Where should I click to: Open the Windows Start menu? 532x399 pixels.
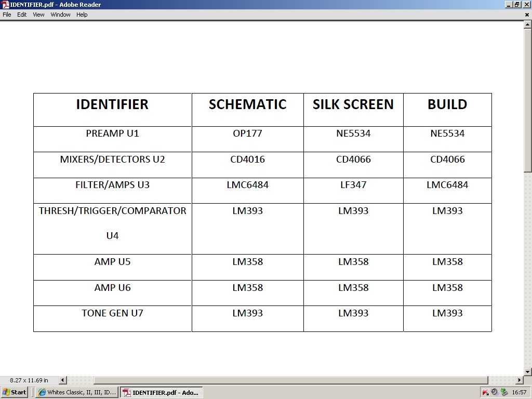pyautogui.click(x=14, y=392)
